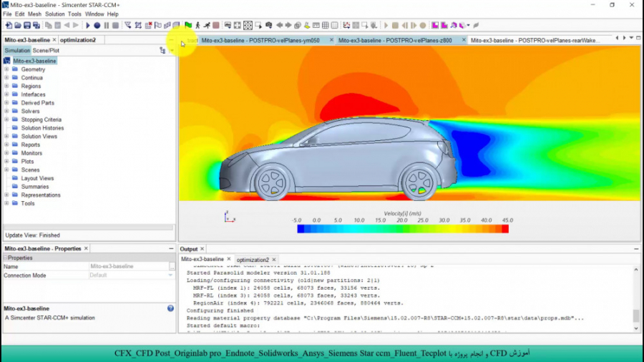Open the scene tab list dropdown arrow

[631, 38]
